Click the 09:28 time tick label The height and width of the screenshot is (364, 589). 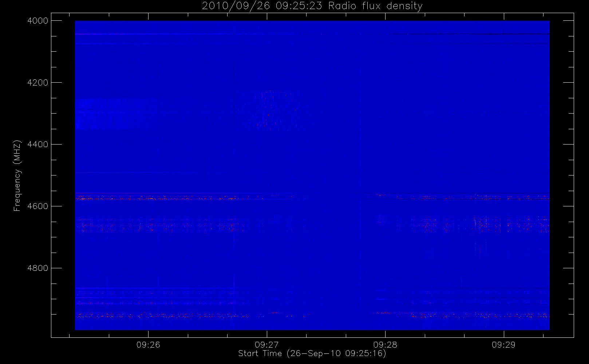point(385,345)
